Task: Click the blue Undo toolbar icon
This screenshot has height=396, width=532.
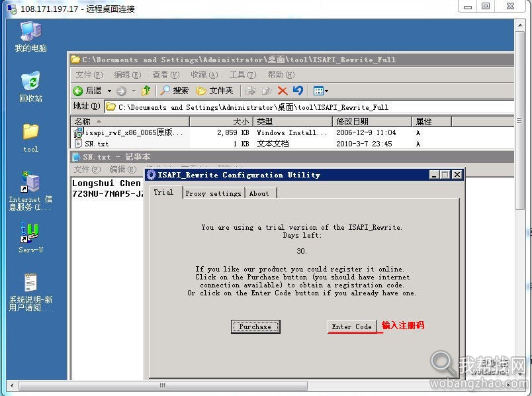Action: (298, 90)
